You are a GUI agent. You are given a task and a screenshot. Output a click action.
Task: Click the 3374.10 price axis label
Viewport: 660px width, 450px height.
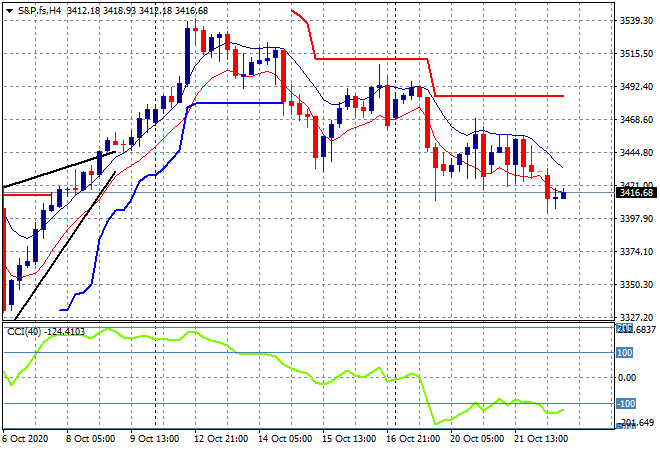pyautogui.click(x=636, y=251)
